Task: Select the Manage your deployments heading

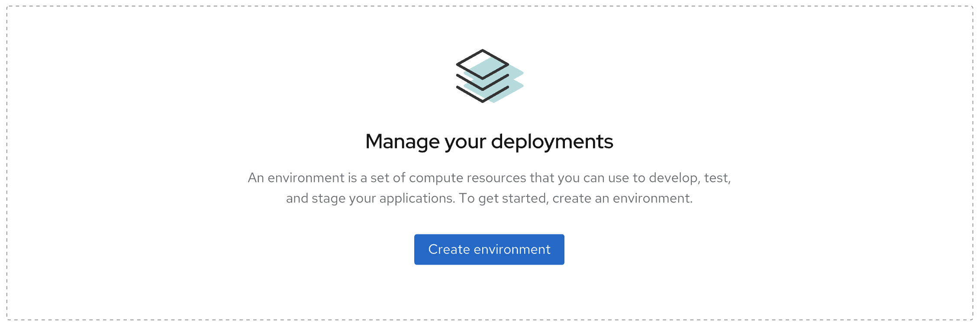Action: click(x=489, y=141)
